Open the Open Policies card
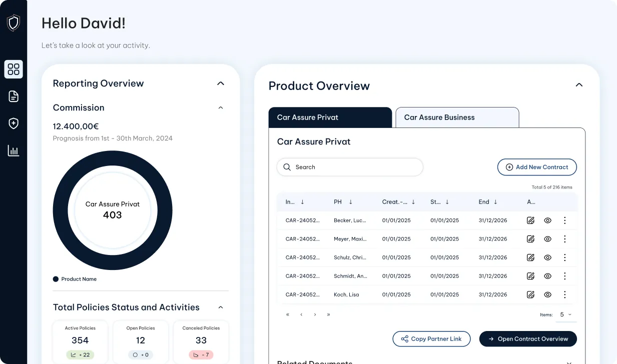The image size is (617, 364). pyautogui.click(x=141, y=341)
